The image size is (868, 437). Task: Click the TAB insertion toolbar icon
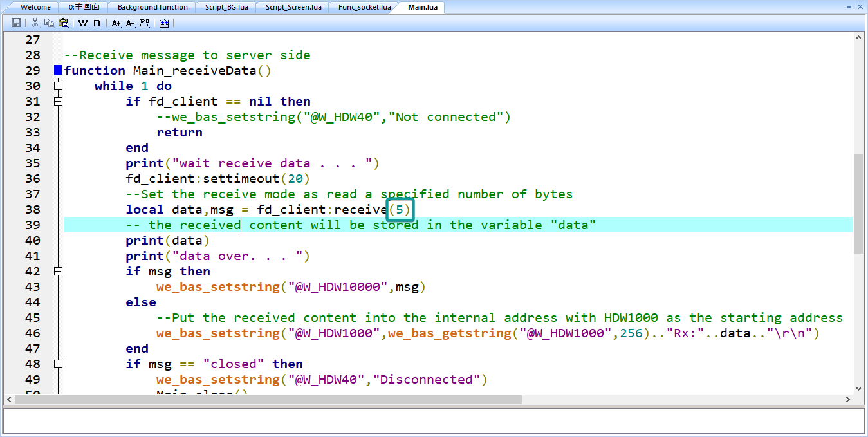point(144,23)
